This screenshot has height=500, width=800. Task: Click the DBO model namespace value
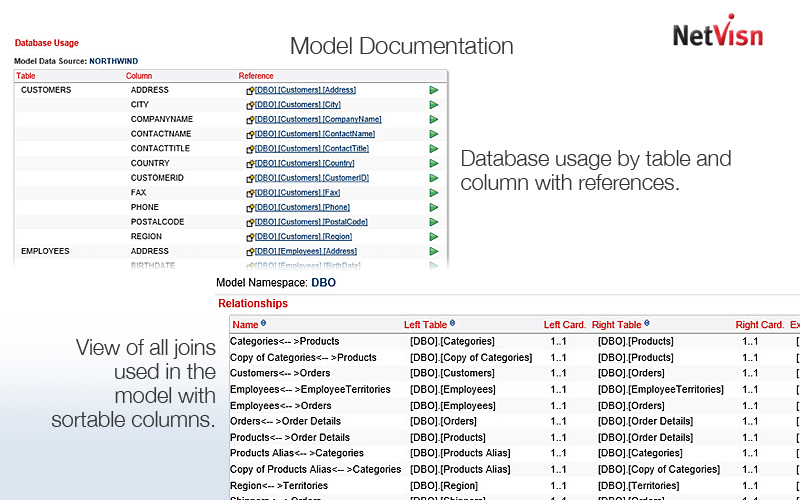tap(323, 283)
